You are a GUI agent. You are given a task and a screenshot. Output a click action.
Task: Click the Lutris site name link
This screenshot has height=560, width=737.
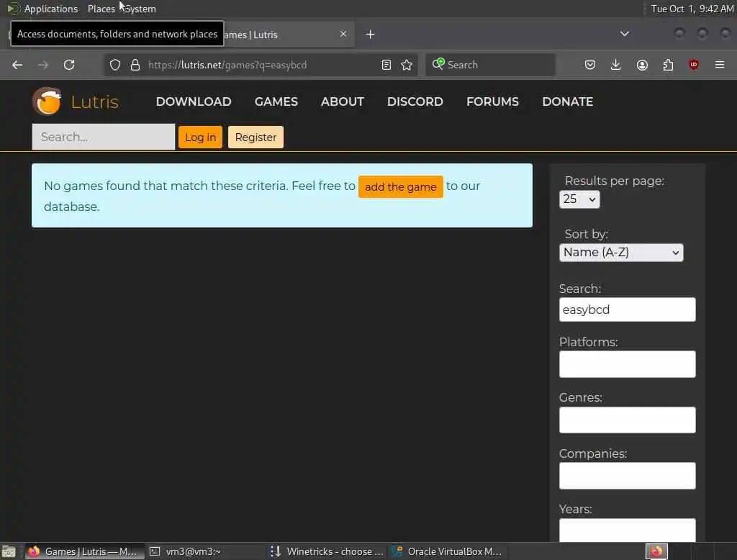[94, 101]
